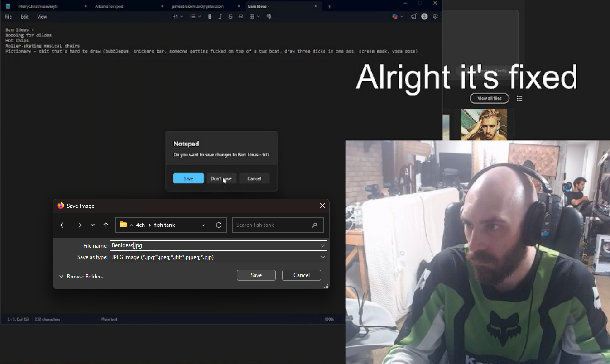Switch to the jamesdrakemusic@gmail.com tab
Screen dimensions: 610x364
click(x=197, y=6)
